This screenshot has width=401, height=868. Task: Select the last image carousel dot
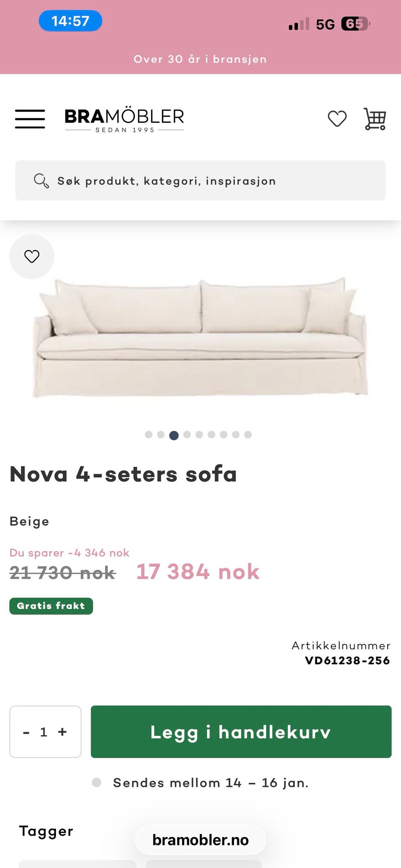point(248,435)
